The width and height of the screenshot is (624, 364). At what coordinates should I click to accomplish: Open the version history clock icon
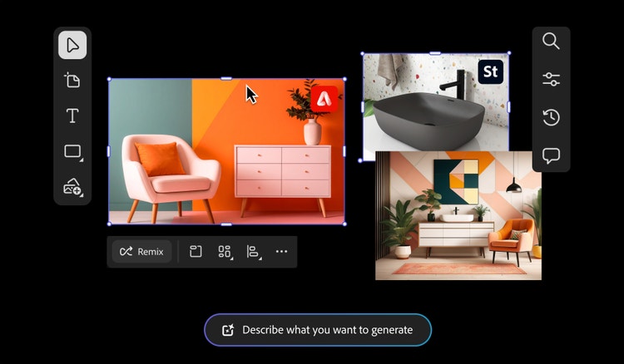click(551, 117)
